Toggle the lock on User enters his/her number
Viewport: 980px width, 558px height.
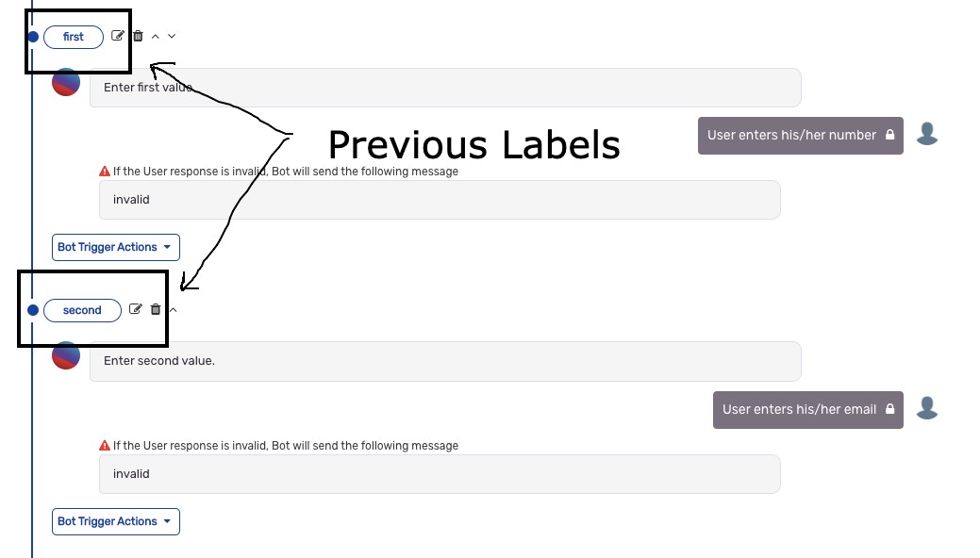click(890, 134)
